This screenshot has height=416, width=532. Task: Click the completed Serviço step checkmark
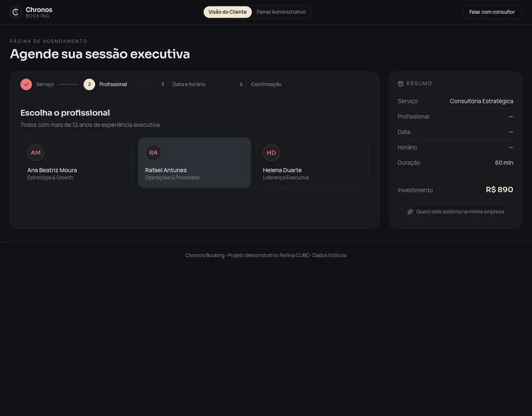pyautogui.click(x=26, y=84)
